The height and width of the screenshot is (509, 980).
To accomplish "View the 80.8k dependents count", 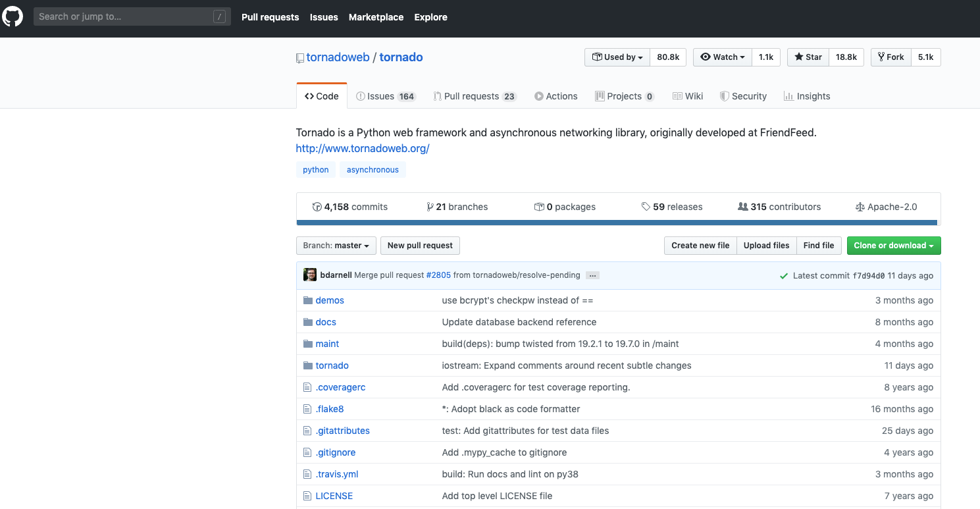I will coord(668,57).
